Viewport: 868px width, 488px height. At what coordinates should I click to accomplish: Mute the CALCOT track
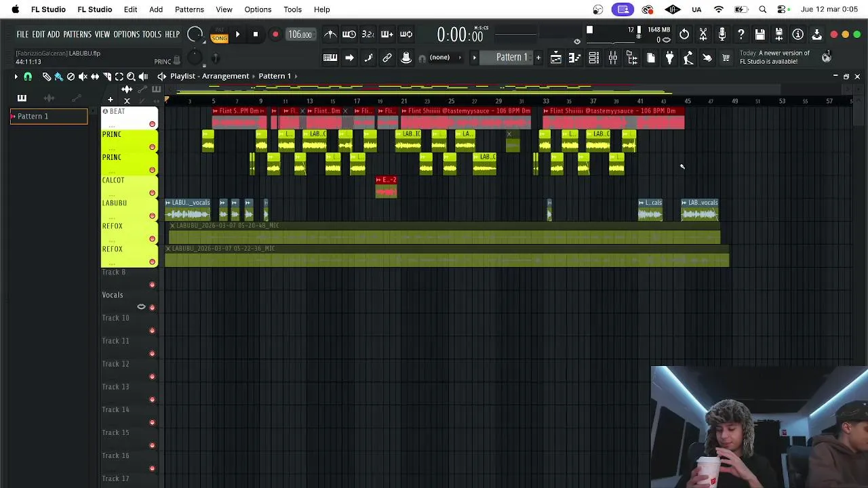[152, 193]
